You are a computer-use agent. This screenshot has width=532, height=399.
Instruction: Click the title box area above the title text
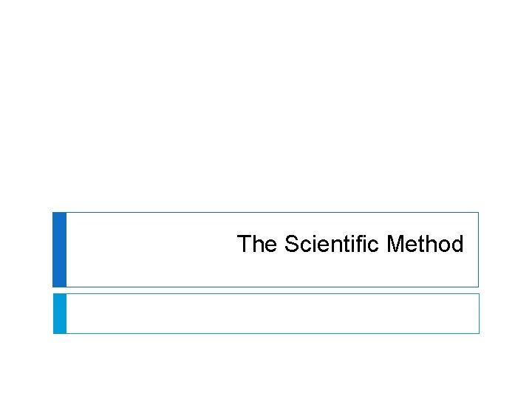click(x=349, y=222)
